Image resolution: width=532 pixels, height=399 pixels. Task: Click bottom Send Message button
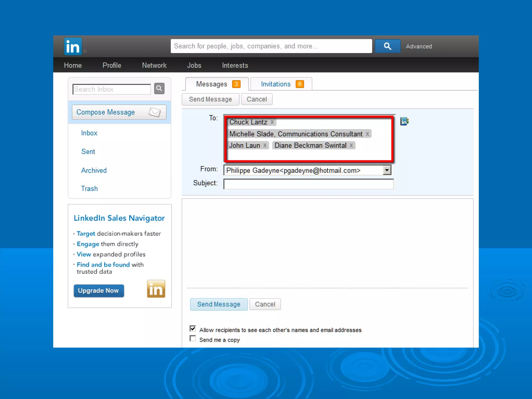point(218,304)
